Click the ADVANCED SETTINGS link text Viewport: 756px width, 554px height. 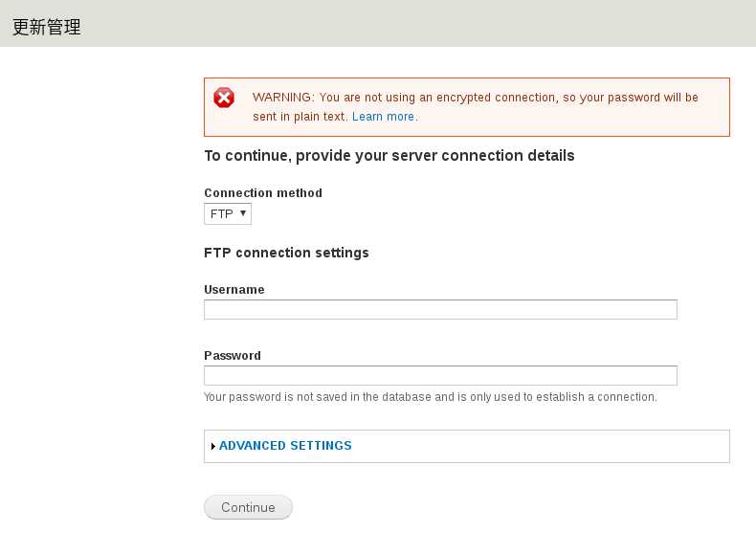(285, 446)
